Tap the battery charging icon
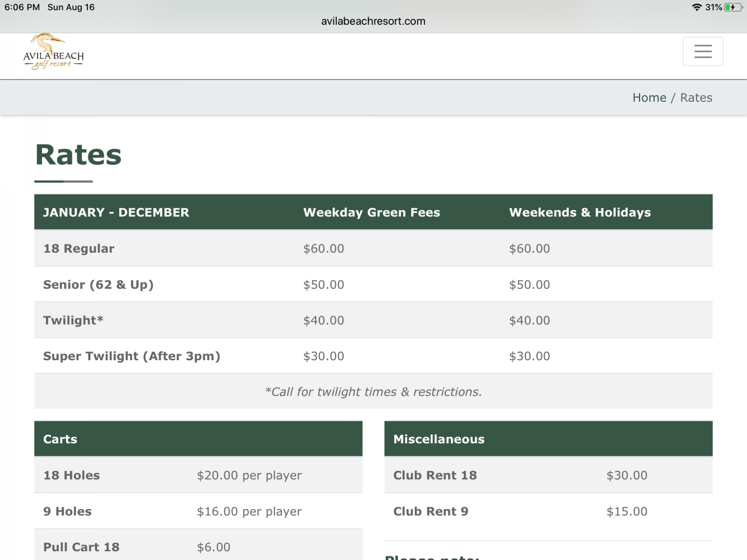This screenshot has height=560, width=747. pos(732,7)
